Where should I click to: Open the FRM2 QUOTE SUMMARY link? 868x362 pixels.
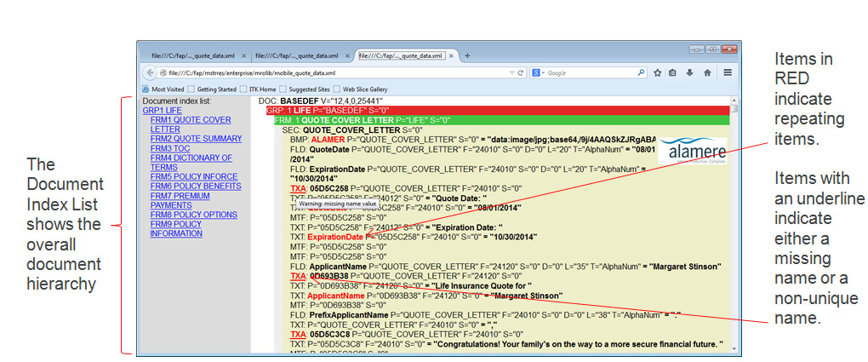click(x=196, y=139)
